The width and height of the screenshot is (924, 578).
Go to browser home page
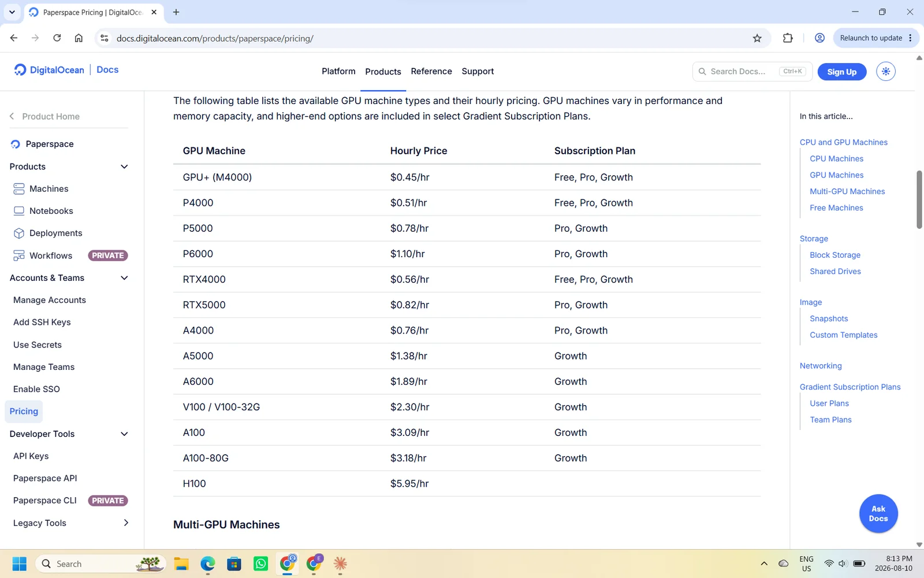click(x=79, y=38)
